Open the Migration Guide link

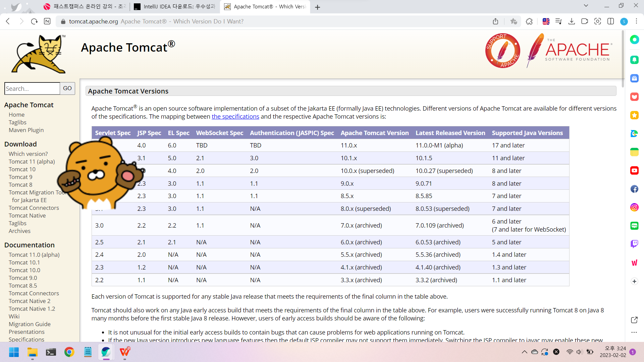(30, 324)
